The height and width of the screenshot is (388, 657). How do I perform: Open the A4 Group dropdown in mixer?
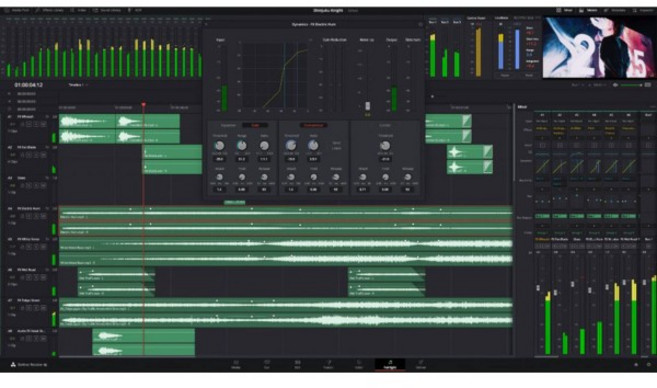pyautogui.click(x=594, y=233)
